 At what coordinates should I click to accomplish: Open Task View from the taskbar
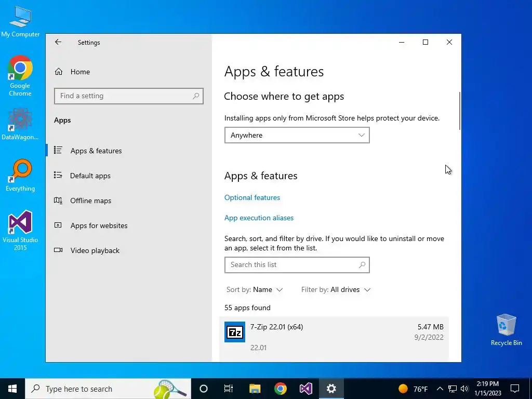[x=229, y=389]
